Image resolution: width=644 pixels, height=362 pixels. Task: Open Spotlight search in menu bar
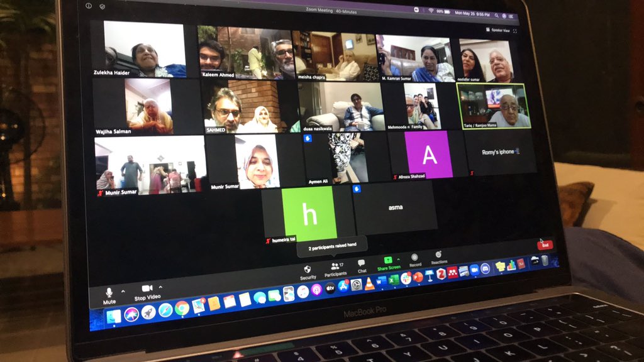497,16
